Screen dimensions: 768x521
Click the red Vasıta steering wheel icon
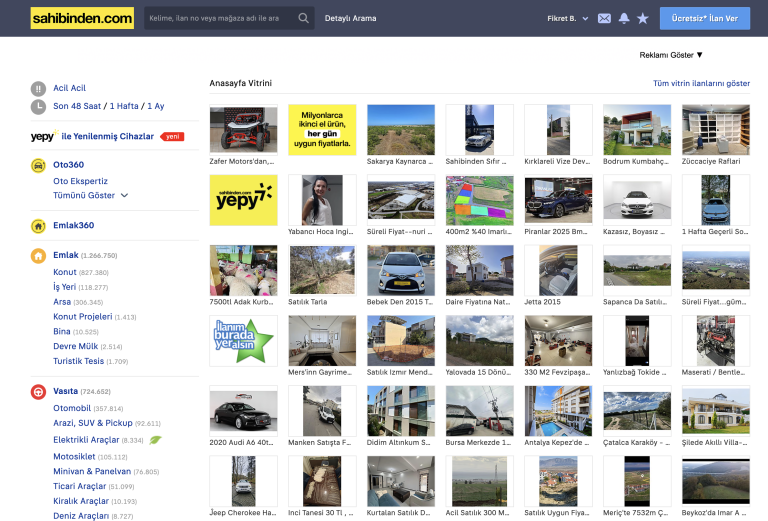(38, 392)
